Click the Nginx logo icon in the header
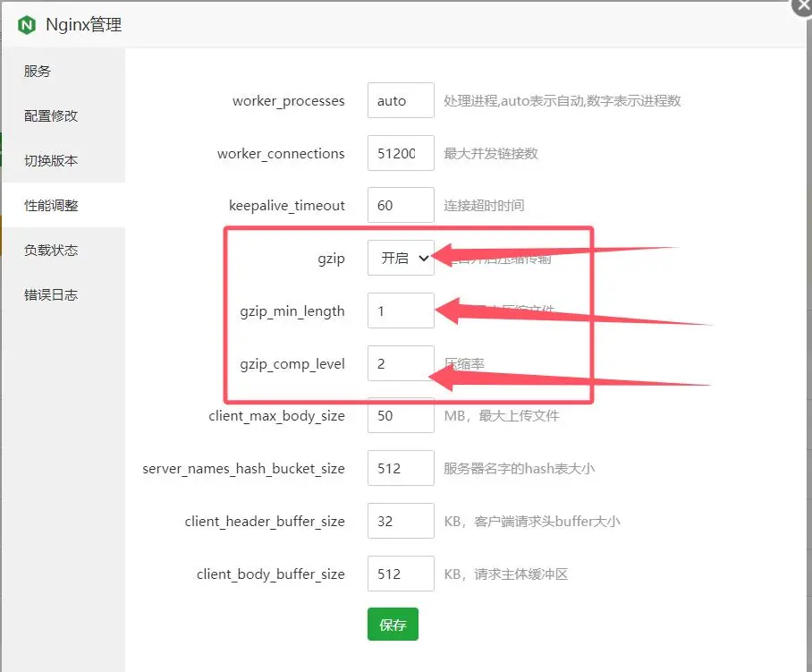The image size is (812, 672). point(27,25)
